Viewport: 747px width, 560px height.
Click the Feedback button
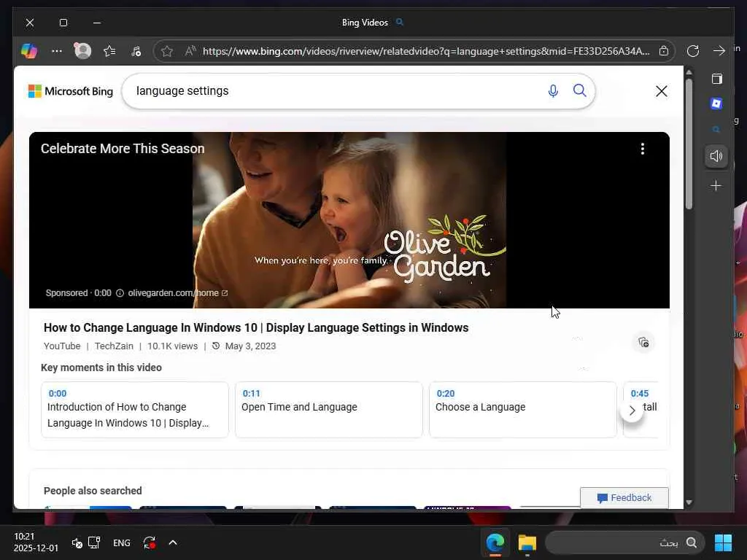[x=624, y=497]
